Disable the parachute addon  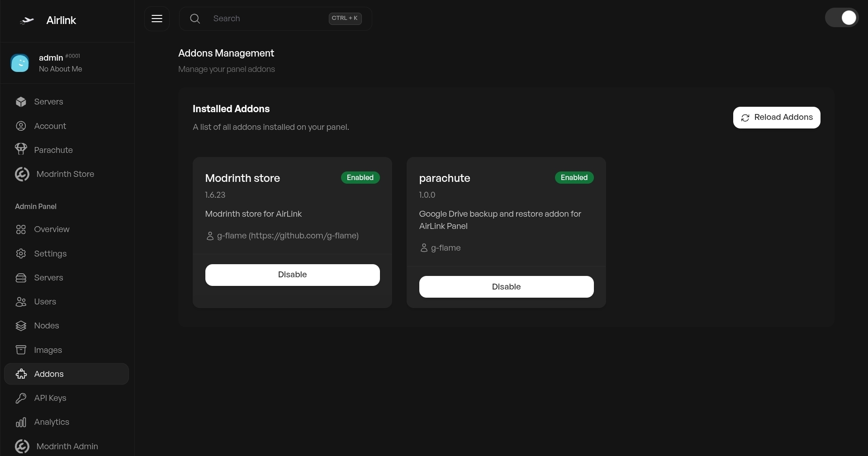click(x=506, y=287)
